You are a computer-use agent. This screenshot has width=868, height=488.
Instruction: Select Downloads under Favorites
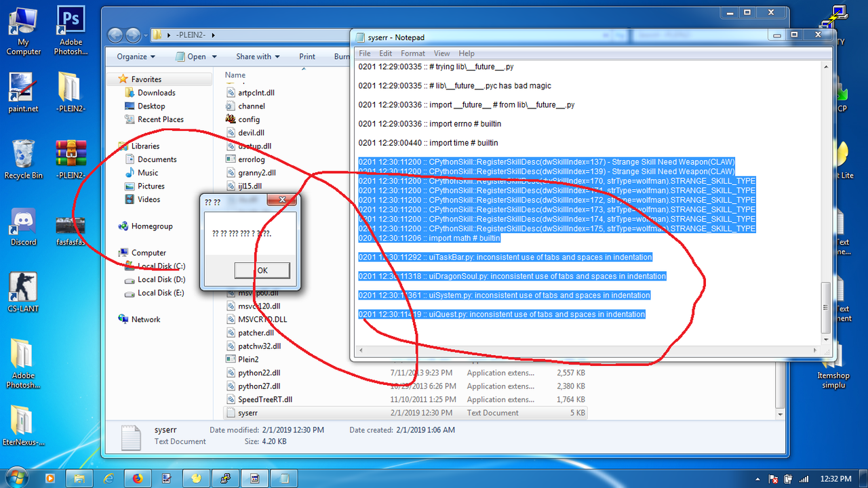point(157,93)
